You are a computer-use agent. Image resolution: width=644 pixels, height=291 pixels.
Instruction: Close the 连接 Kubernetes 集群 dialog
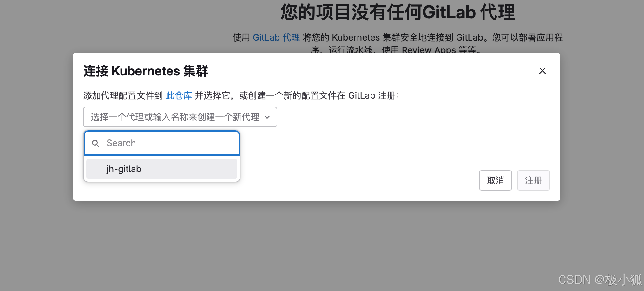(x=542, y=71)
